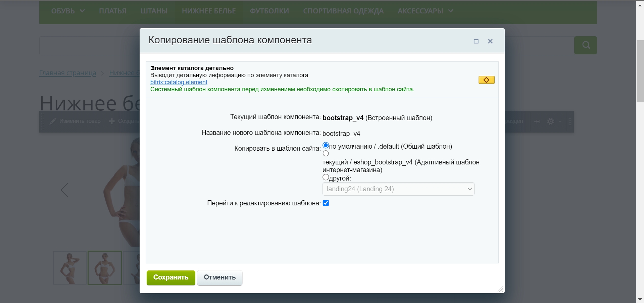Click the first product thumbnail image
The height and width of the screenshot is (303, 644).
coord(70,268)
